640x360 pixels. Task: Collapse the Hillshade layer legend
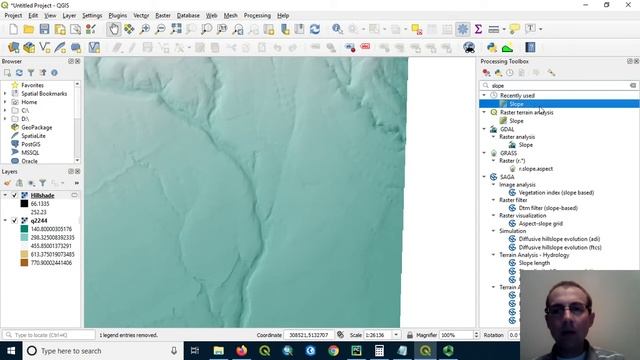5,196
